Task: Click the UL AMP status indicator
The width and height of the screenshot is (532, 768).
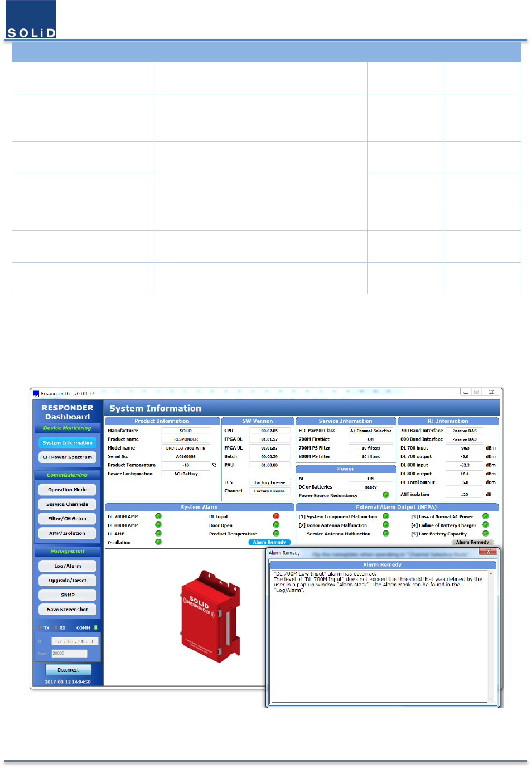Action: point(158,534)
